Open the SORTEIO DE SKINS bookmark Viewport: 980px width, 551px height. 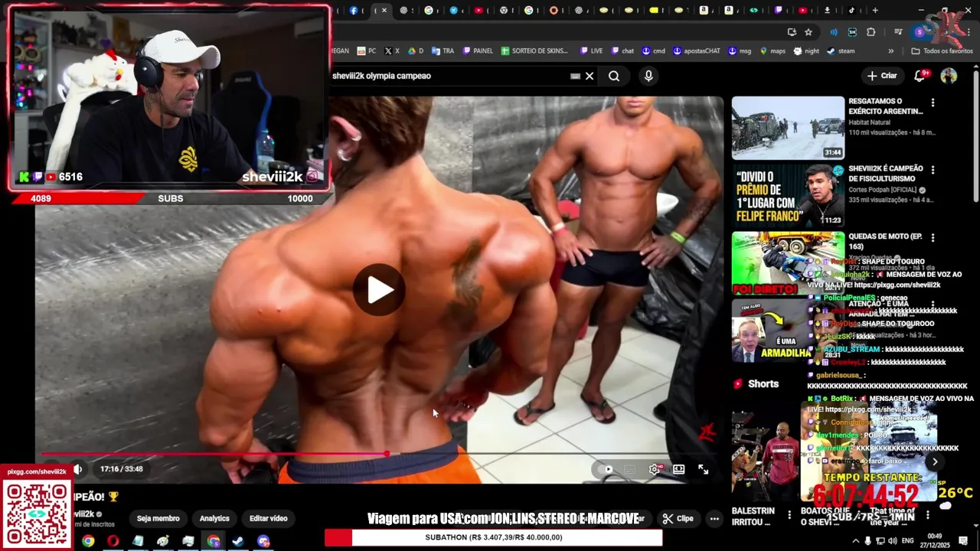tap(534, 51)
